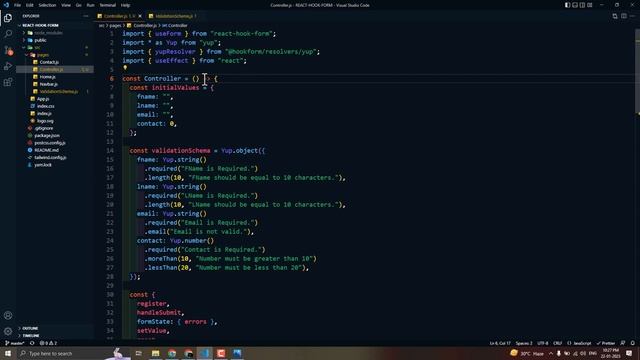The image size is (640, 360).
Task: Open the Source Control view icon
Action: click(8, 50)
